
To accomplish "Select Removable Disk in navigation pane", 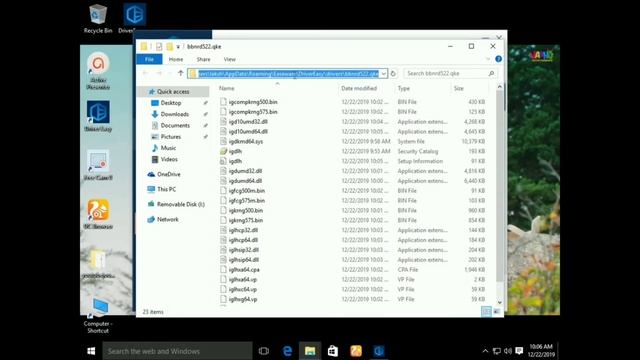I will pyautogui.click(x=181, y=204).
